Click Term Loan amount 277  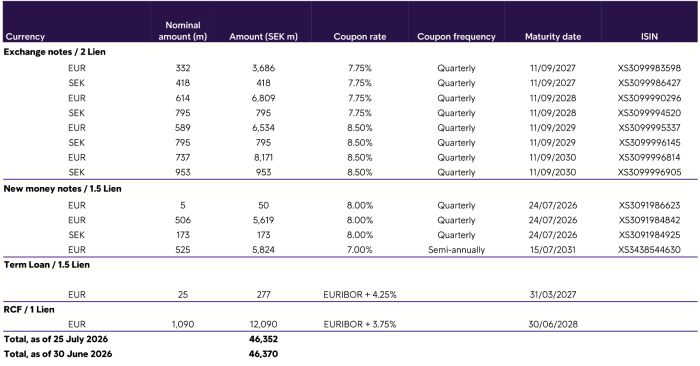pyautogui.click(x=263, y=295)
